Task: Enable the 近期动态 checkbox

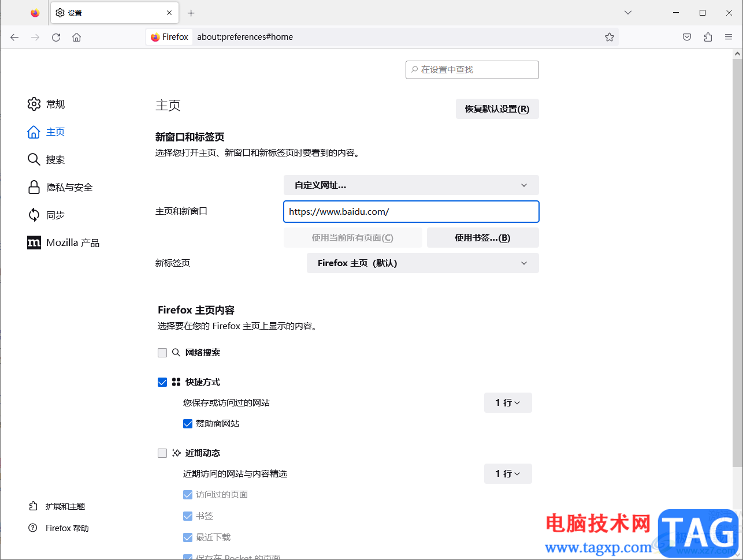Action: click(x=162, y=453)
